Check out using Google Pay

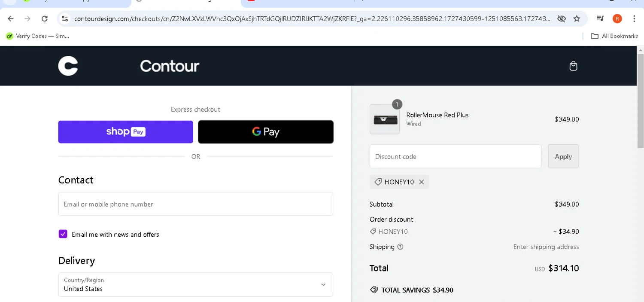266,132
